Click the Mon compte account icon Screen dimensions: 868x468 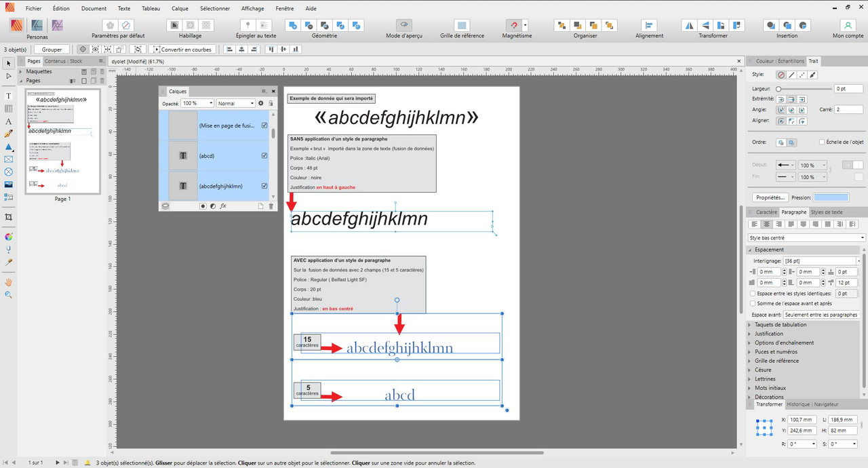pyautogui.click(x=848, y=25)
